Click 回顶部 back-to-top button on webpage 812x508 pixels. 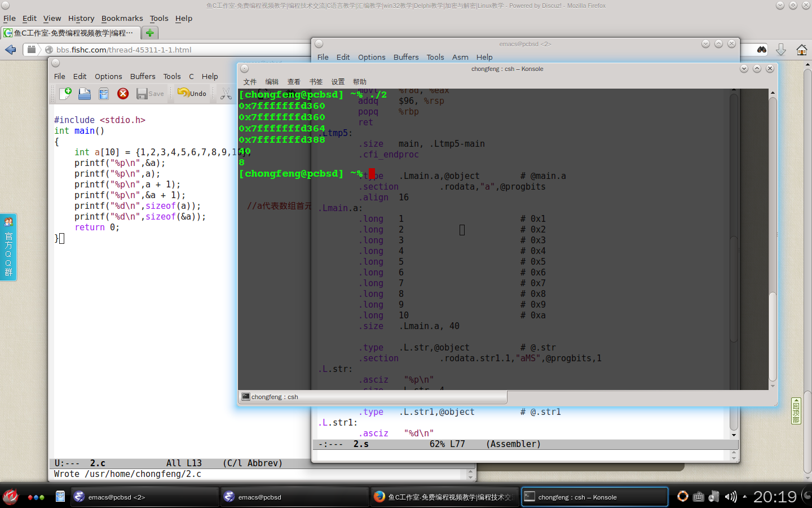[796, 410]
